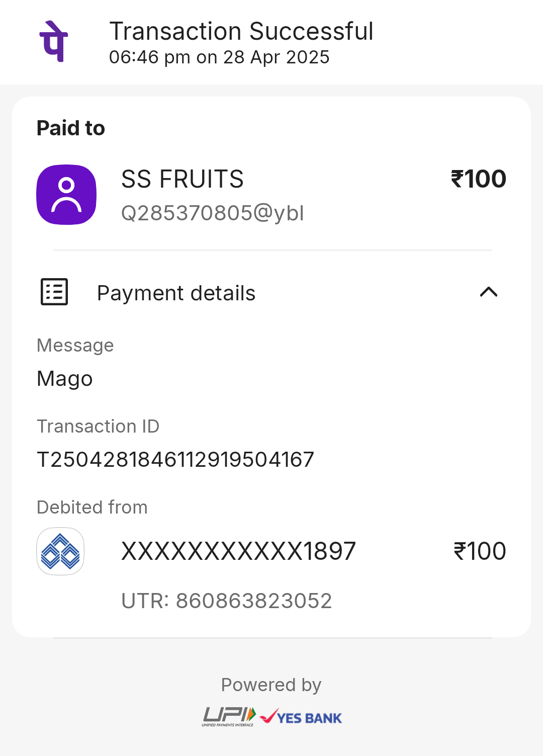Select the Mago message text

pyautogui.click(x=65, y=379)
